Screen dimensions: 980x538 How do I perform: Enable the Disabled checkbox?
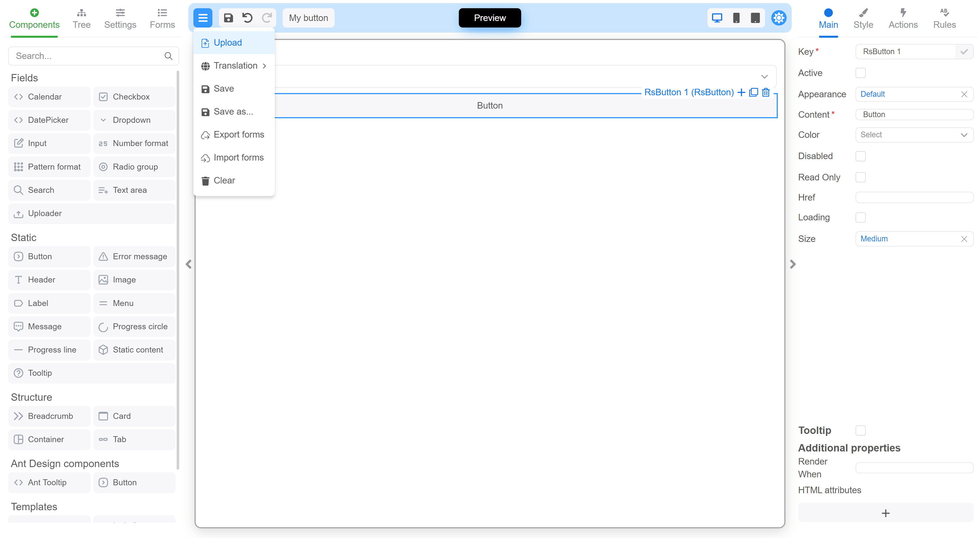(860, 156)
